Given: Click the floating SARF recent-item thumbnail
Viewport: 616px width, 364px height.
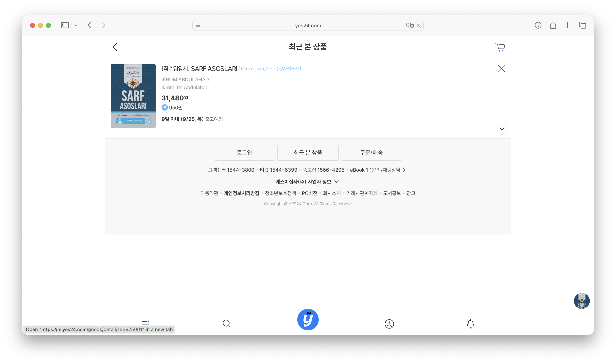Looking at the screenshot, I should [x=581, y=301].
